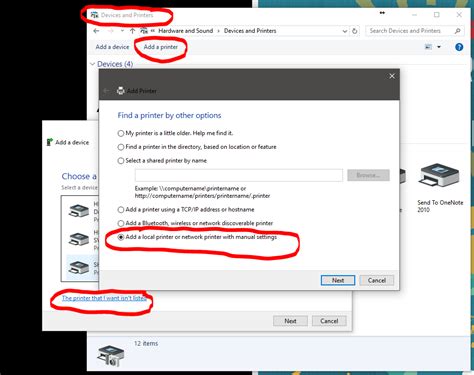This screenshot has height=375, width=474.
Task: Select the Send To OneNote 2010 printer
Action: (x=440, y=188)
